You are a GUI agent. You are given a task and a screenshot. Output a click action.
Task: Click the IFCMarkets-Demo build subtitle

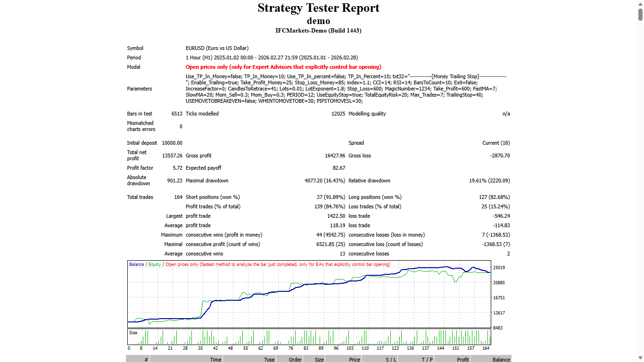(x=318, y=30)
